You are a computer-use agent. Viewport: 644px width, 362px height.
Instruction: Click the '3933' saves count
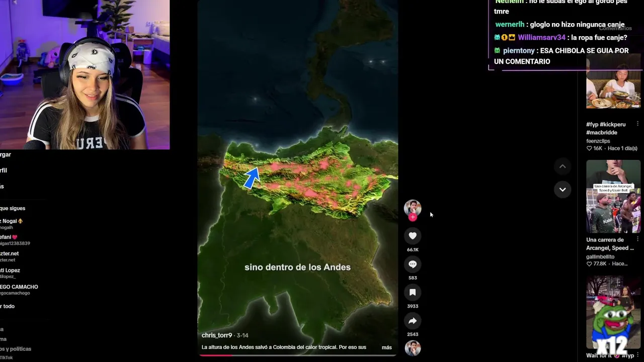click(x=413, y=306)
